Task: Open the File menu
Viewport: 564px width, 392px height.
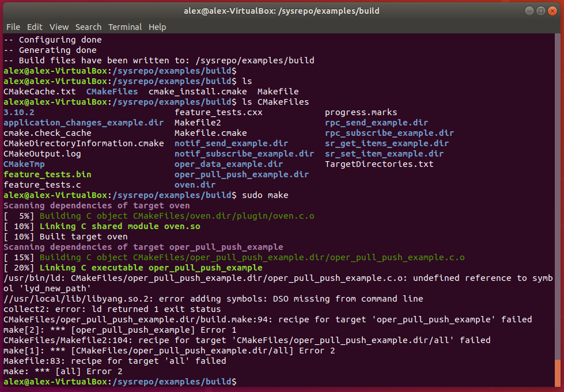Action: click(x=13, y=26)
